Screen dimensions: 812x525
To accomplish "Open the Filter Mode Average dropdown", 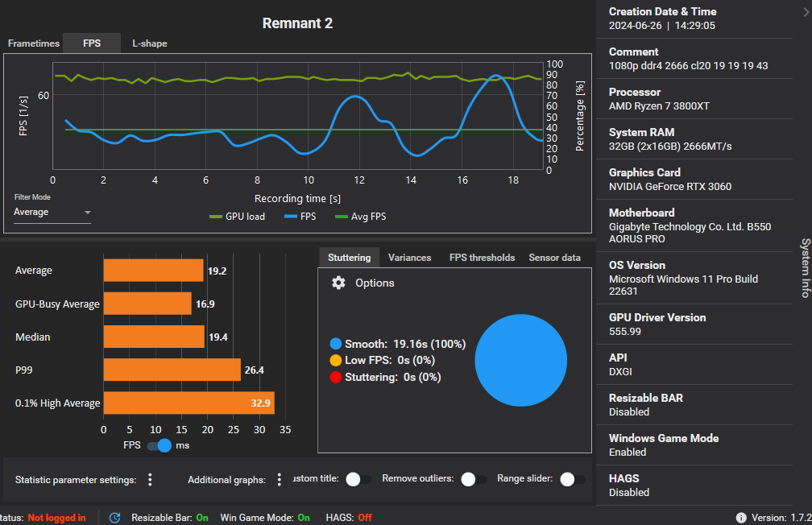I will tap(52, 213).
